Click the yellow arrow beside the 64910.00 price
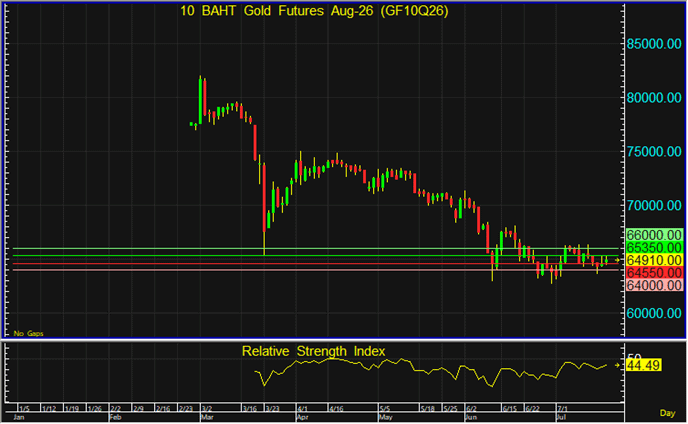This screenshot has height=424, width=688. pyautogui.click(x=617, y=261)
